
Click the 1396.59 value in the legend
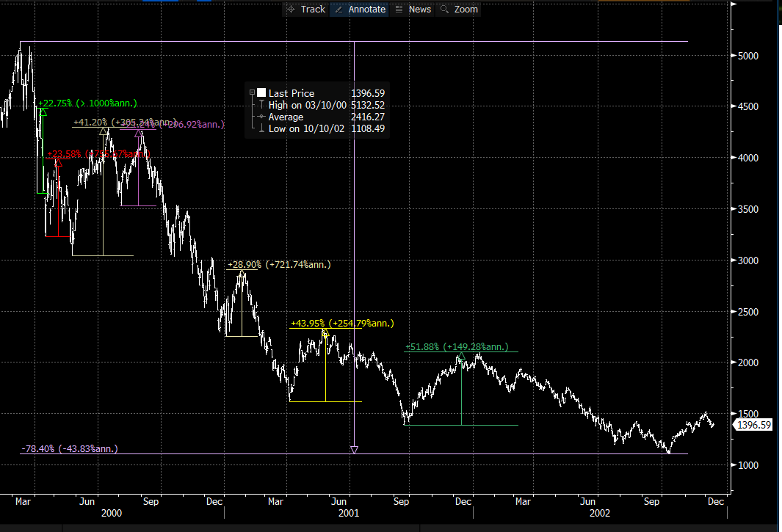(368, 93)
